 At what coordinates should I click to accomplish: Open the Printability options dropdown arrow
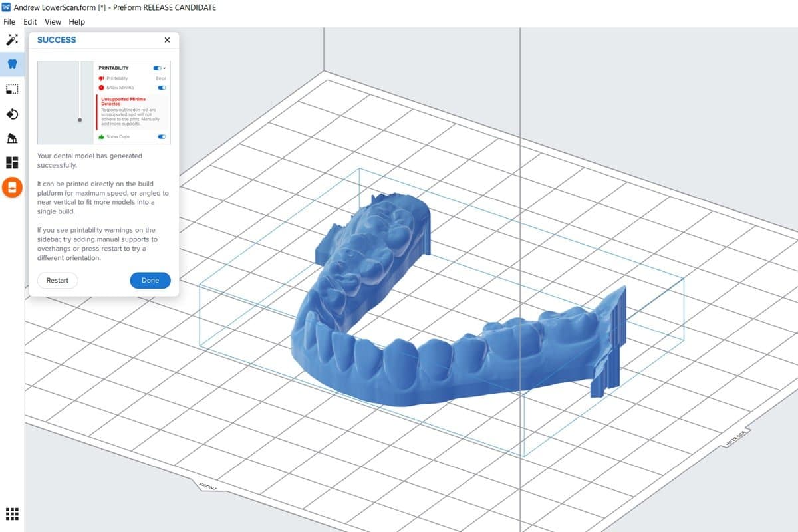(165, 68)
